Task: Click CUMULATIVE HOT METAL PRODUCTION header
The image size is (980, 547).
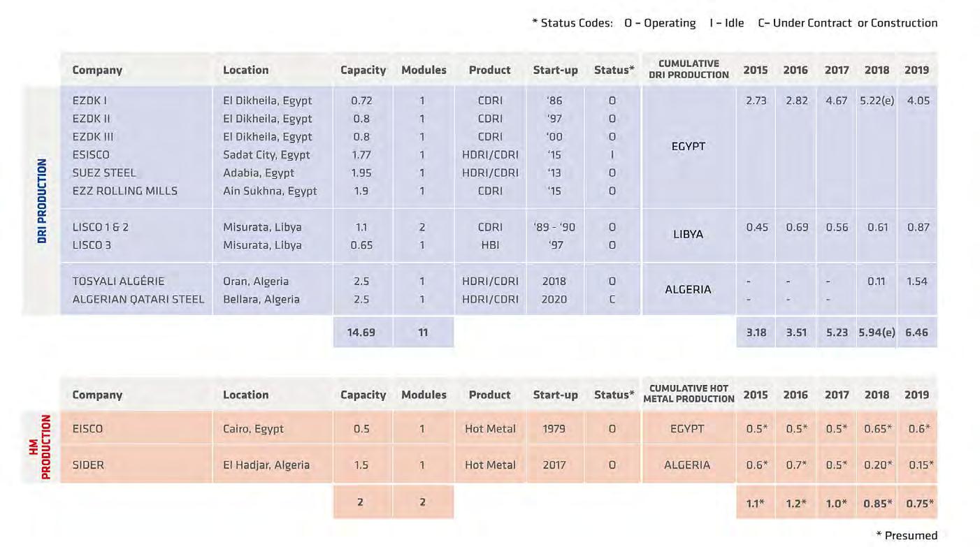Action: click(x=689, y=394)
